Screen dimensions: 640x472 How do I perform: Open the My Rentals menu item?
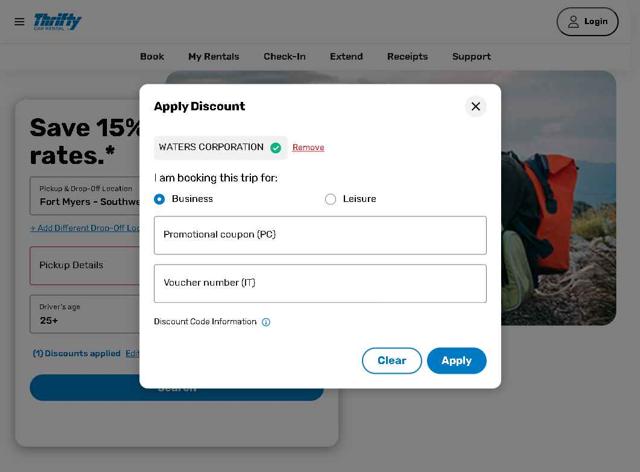pyautogui.click(x=213, y=56)
